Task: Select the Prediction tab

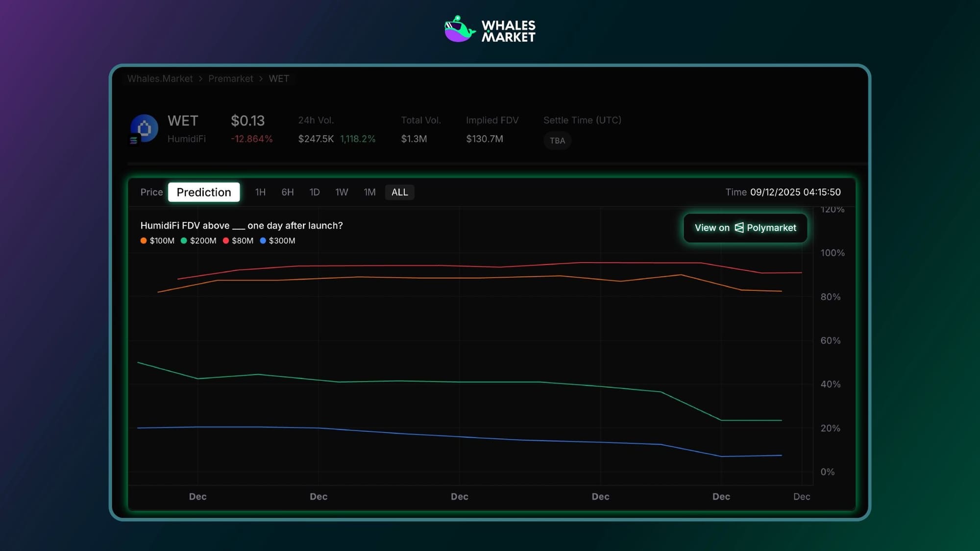Action: pos(204,192)
